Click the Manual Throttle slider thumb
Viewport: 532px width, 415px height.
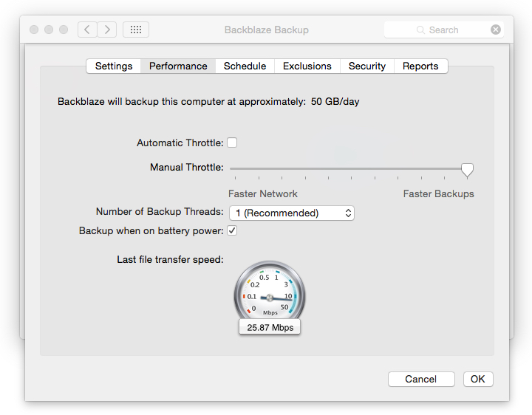tap(467, 170)
